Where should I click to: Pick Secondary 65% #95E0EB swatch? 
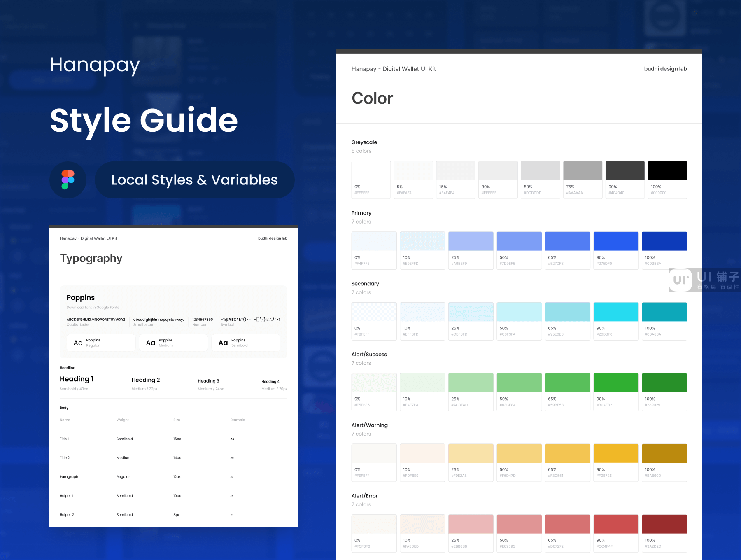pyautogui.click(x=568, y=322)
